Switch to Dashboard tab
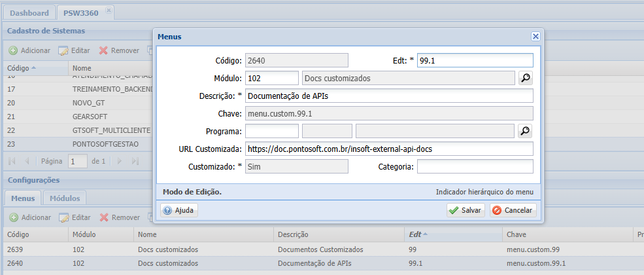 (x=29, y=13)
